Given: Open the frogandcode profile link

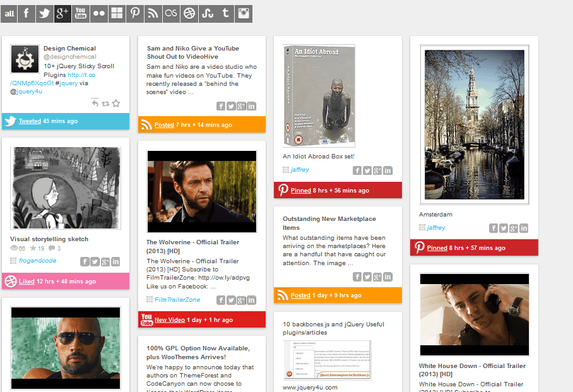Looking at the screenshot, I should [38, 260].
